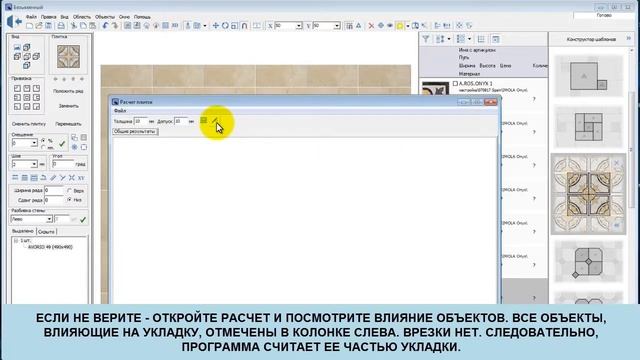Click the redo arrow icon
The height and width of the screenshot is (360, 640).
115,26
